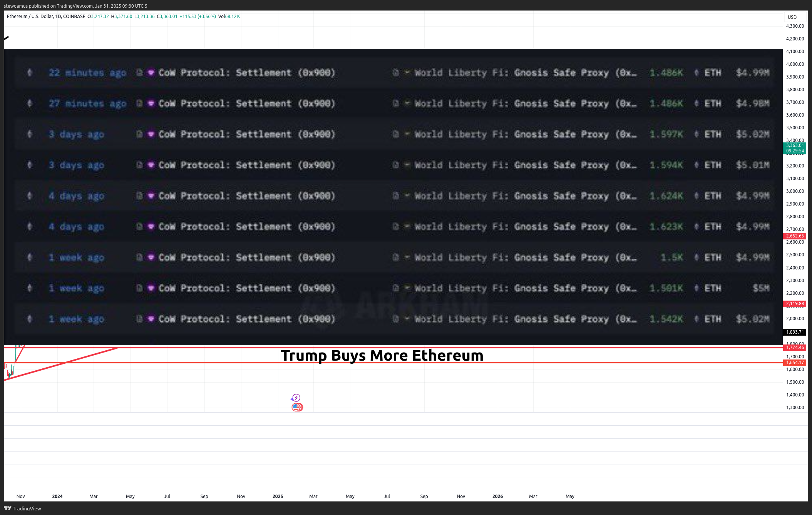Image resolution: width=812 pixels, height=515 pixels.
Task: Click the 1,300.00 price axis label
Action: click(x=795, y=408)
